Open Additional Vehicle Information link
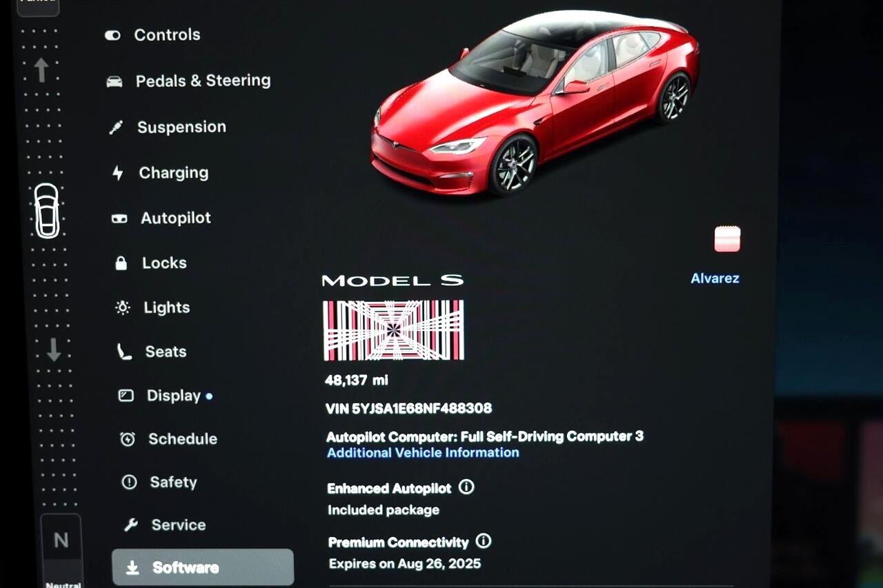Image resolution: width=883 pixels, height=588 pixels. click(423, 453)
